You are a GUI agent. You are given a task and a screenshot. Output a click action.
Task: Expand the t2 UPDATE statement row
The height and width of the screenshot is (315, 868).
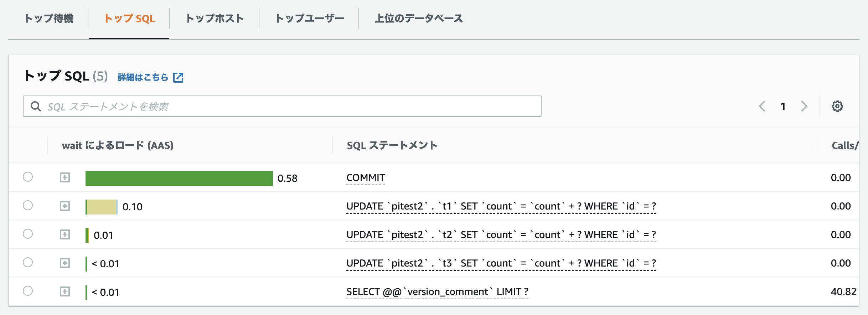[65, 234]
